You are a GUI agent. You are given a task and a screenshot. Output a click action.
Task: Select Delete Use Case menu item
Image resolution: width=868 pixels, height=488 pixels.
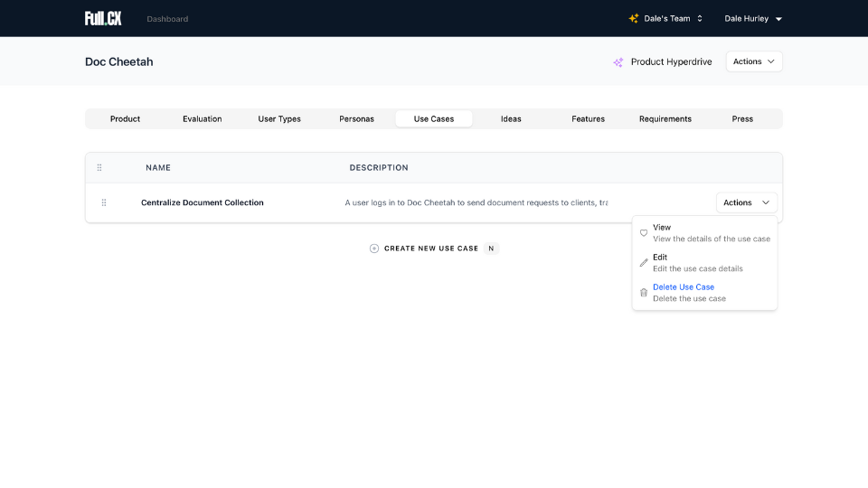coord(704,293)
